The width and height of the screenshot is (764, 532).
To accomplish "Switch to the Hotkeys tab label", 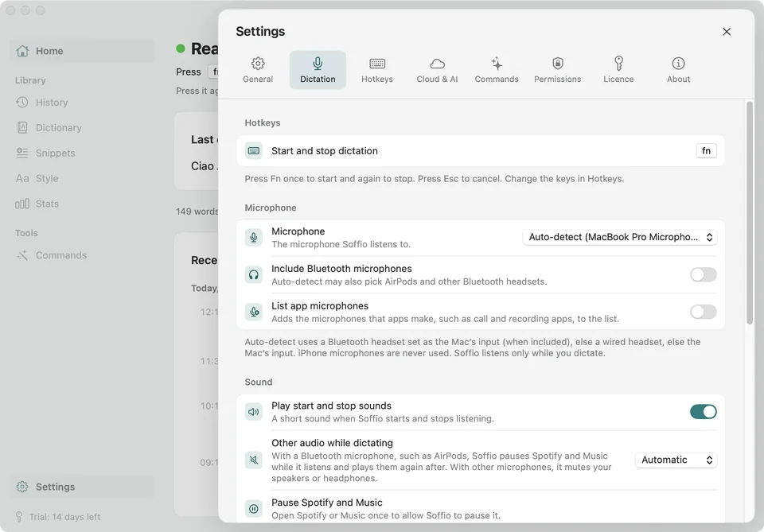I will pyautogui.click(x=377, y=79).
